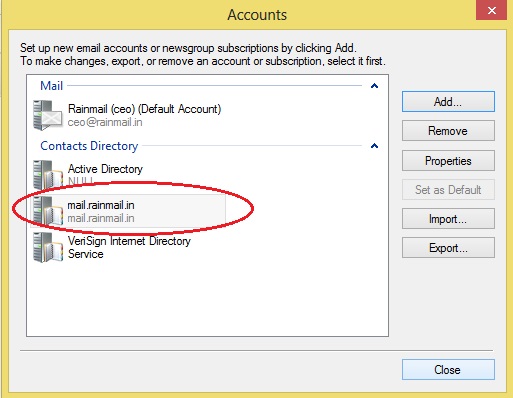Open Properties for selected account
This screenshot has width=513, height=398.
[448, 161]
